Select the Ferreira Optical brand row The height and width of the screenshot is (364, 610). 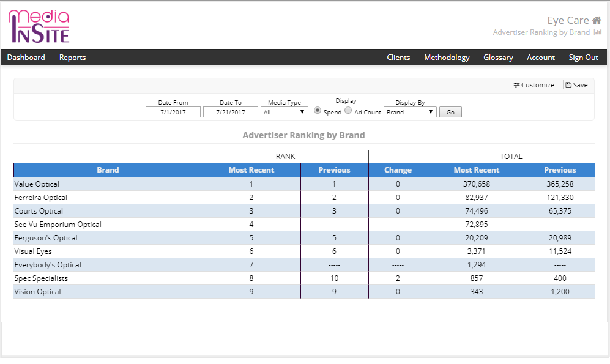click(x=304, y=198)
